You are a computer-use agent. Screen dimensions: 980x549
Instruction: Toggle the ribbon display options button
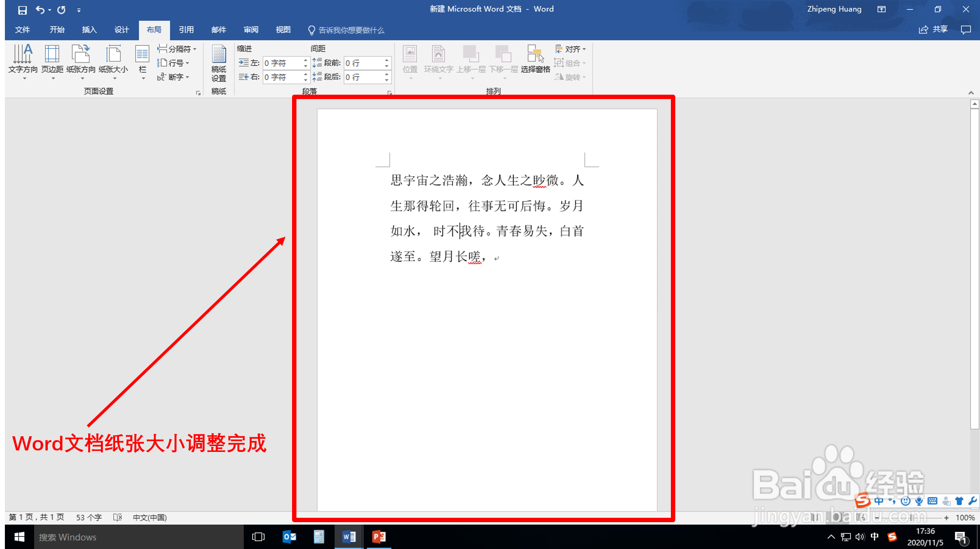(x=882, y=9)
